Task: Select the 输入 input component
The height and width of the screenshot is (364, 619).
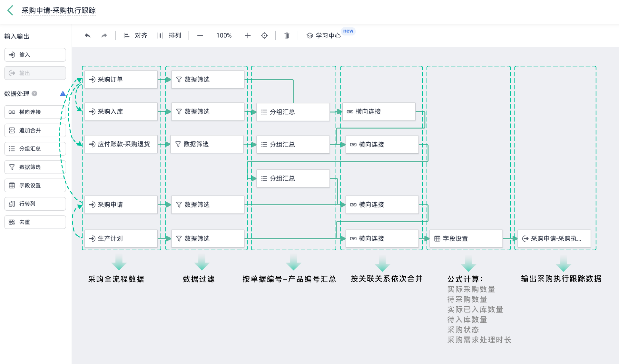Action: tap(35, 55)
